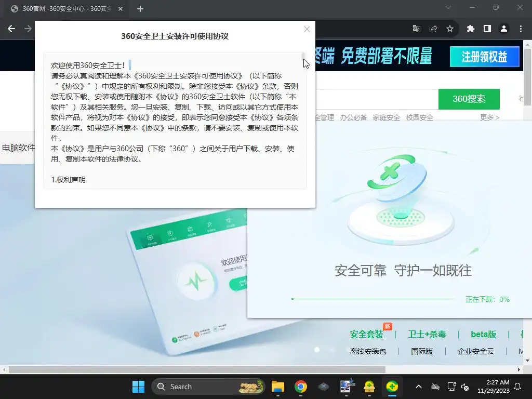
Task: Open the taskbar clock and date
Action: (494, 387)
